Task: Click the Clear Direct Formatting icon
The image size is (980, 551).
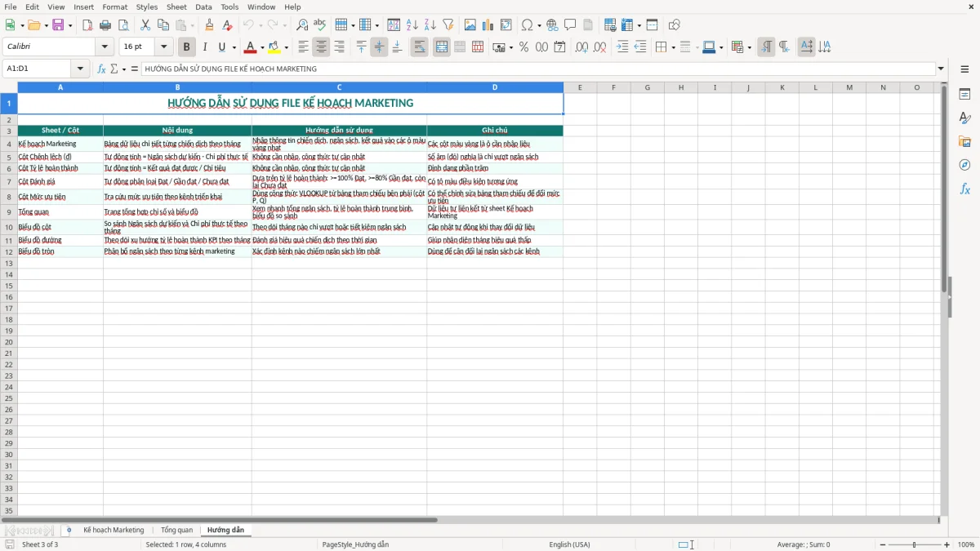Action: coord(228,25)
